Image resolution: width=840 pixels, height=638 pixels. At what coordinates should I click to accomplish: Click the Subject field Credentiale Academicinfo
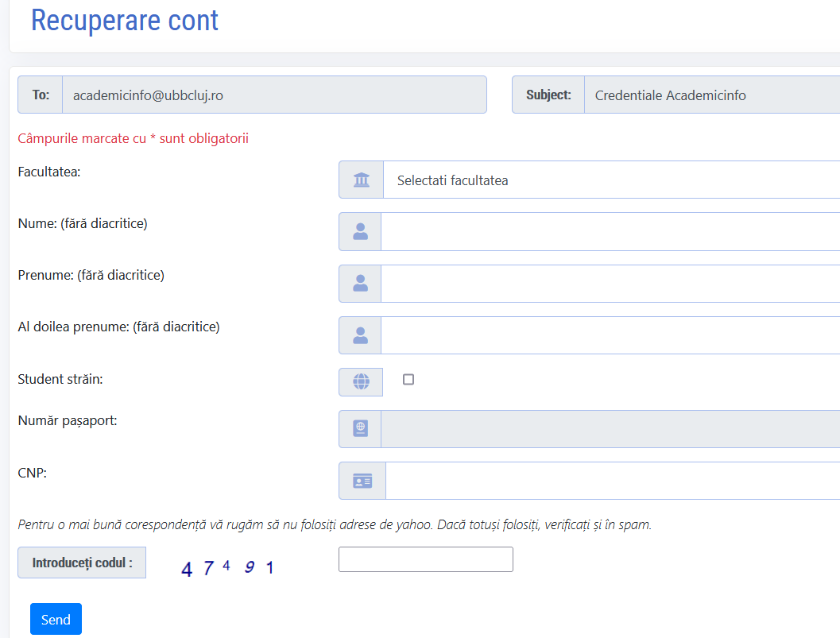pos(711,95)
